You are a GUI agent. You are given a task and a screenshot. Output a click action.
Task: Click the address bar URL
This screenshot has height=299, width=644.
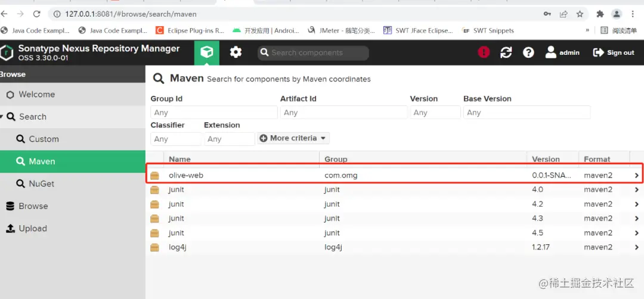coord(131,14)
